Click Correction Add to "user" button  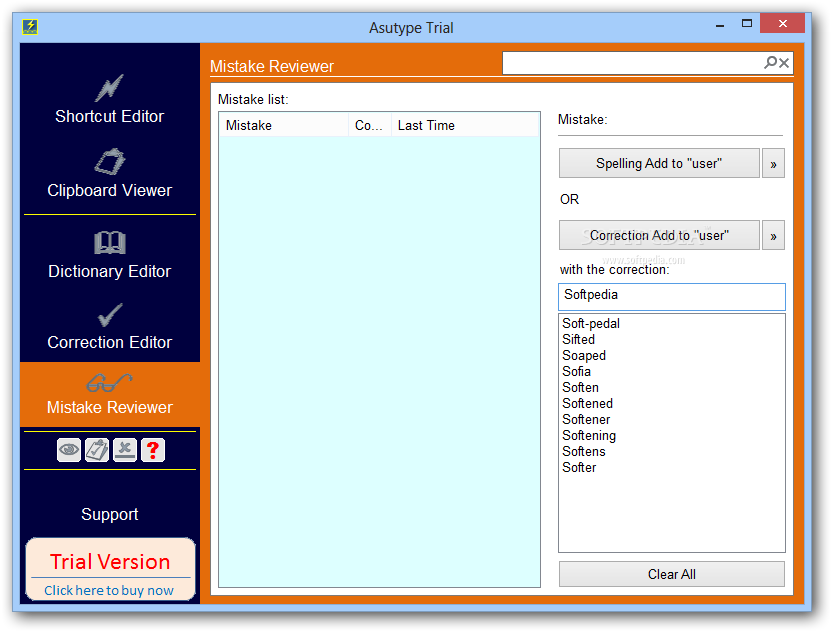(x=659, y=235)
